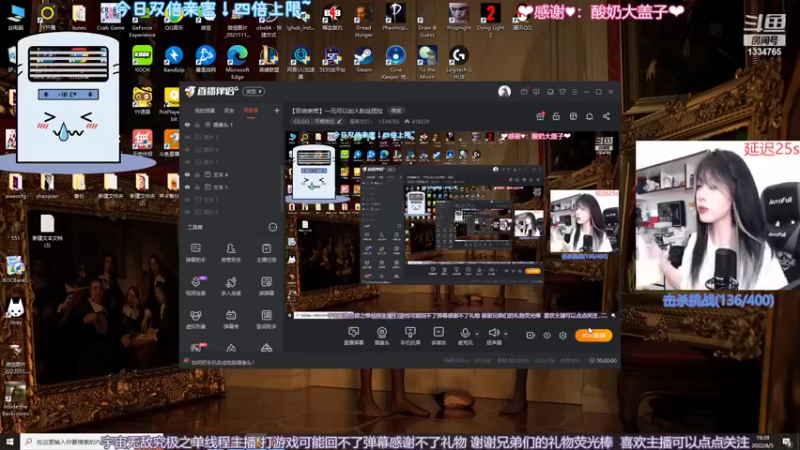Open the 主播任务 tool in toolbox
The width and height of the screenshot is (800, 450).
[266, 253]
